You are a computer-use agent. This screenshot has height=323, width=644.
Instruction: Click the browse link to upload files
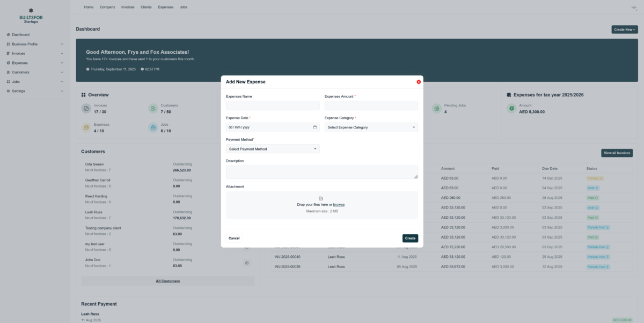point(339,205)
